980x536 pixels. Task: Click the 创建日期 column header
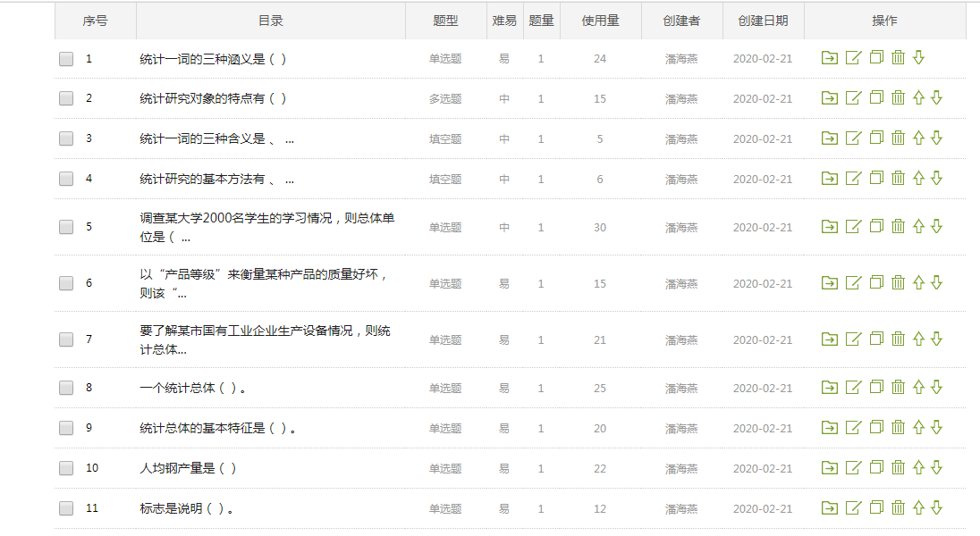pyautogui.click(x=763, y=21)
